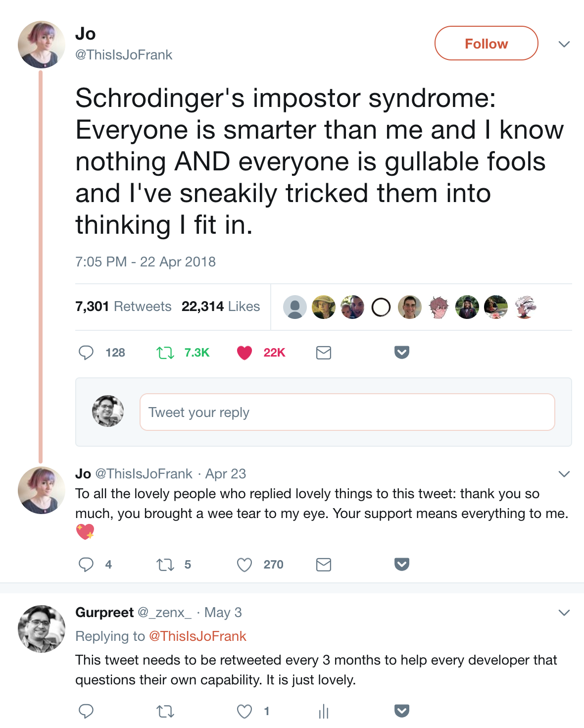Screen dimensions: 584x728
Task: Click the green retweet icon with 7.3K
Action: tap(165, 353)
